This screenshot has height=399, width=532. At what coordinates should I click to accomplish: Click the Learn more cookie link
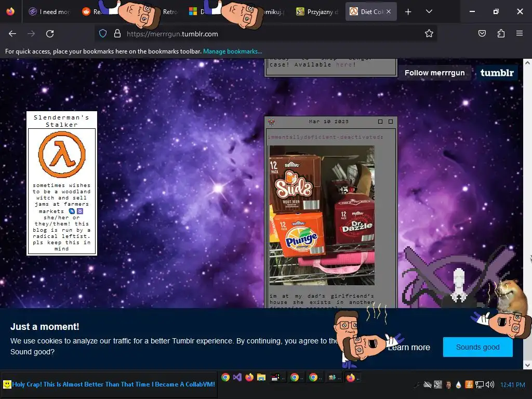409,348
